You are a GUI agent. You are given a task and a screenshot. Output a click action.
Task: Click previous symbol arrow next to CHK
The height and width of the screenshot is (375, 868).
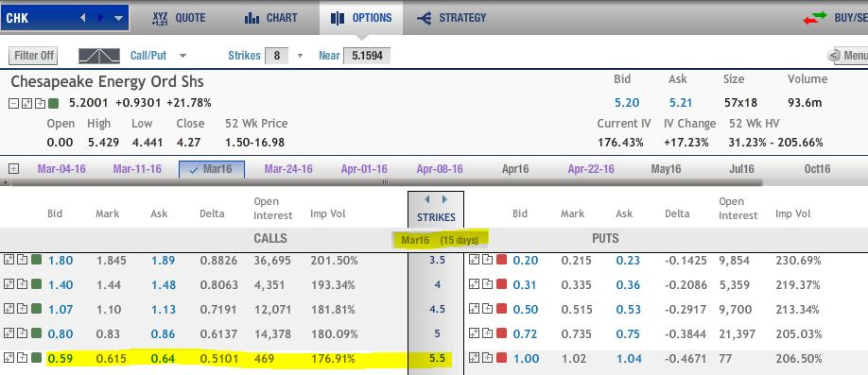tap(83, 18)
